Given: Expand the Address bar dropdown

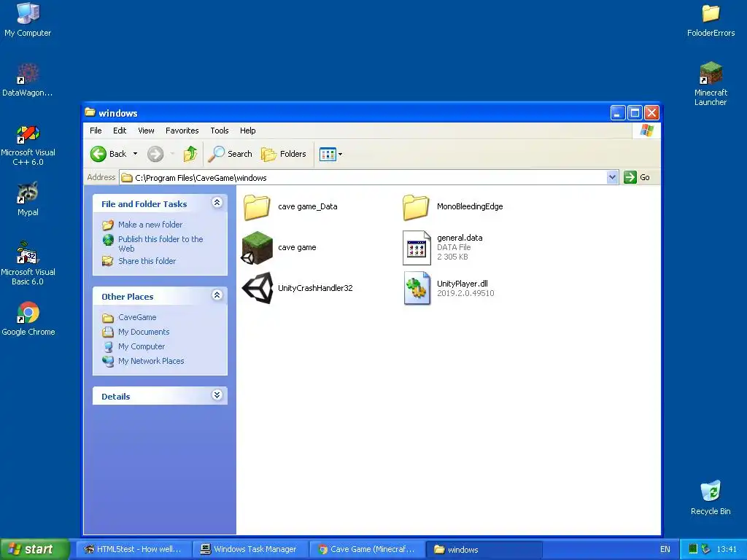Looking at the screenshot, I should [612, 178].
